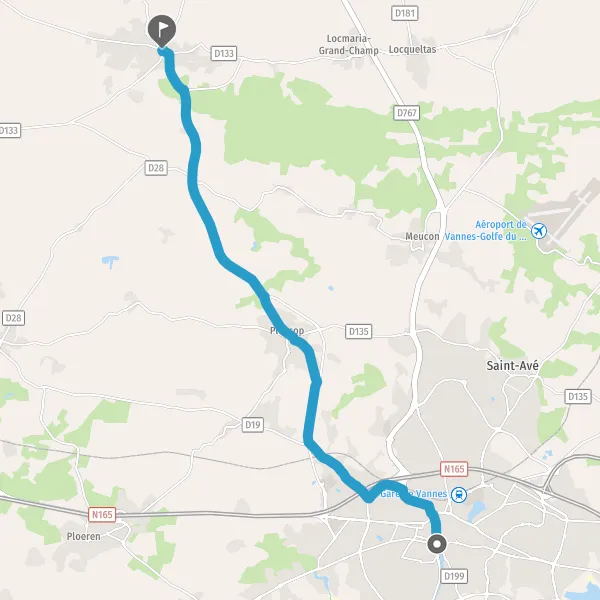This screenshot has height=600, width=600.
Task: Click the D135 shield near Plescop
Action: click(x=359, y=331)
